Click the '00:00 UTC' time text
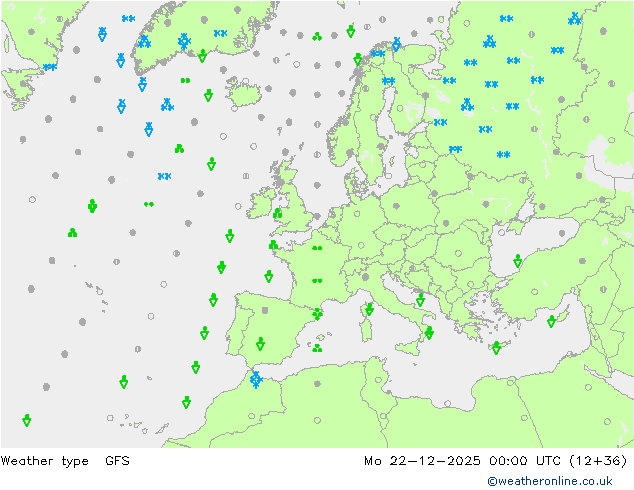 pos(524,460)
